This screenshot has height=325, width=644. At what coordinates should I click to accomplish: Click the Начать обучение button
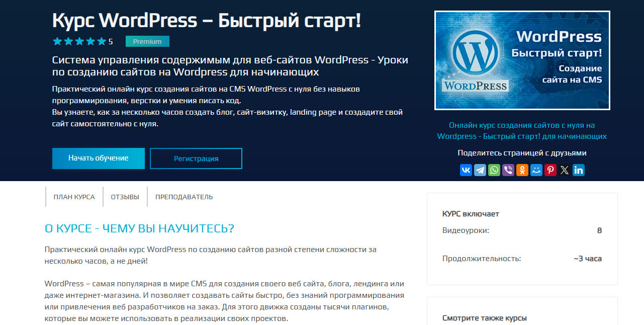click(x=99, y=158)
